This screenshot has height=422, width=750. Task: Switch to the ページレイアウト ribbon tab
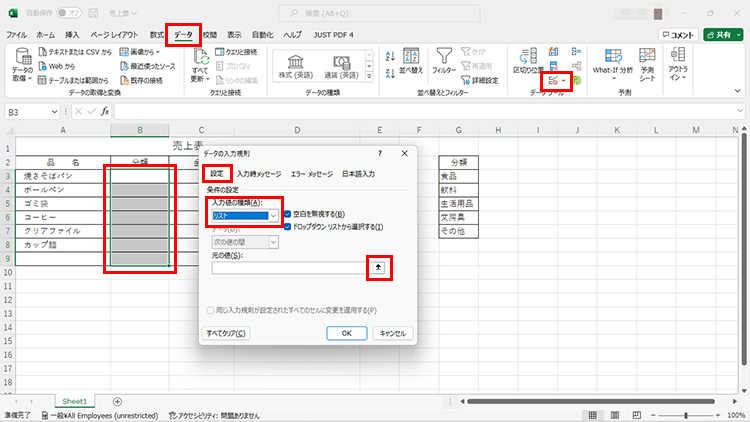pos(114,34)
